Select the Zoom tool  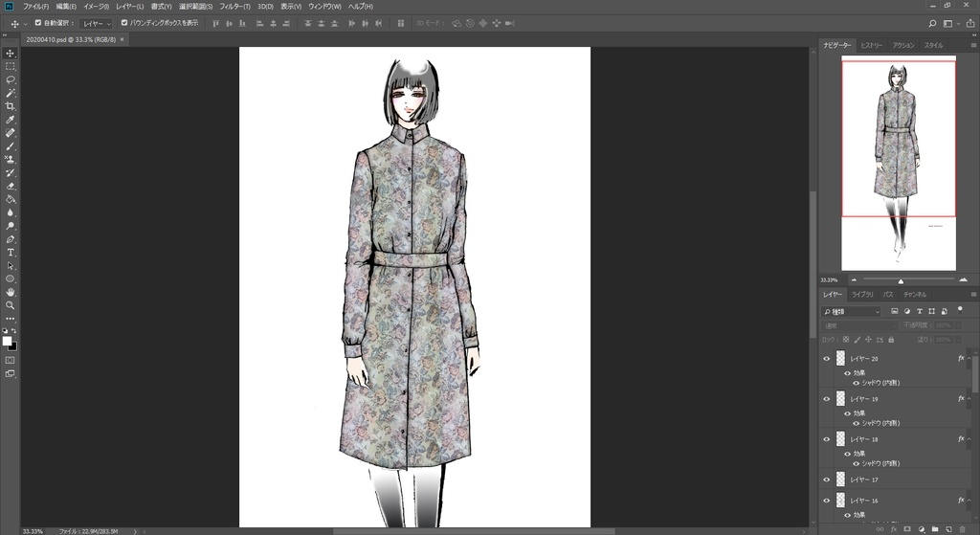(10, 305)
